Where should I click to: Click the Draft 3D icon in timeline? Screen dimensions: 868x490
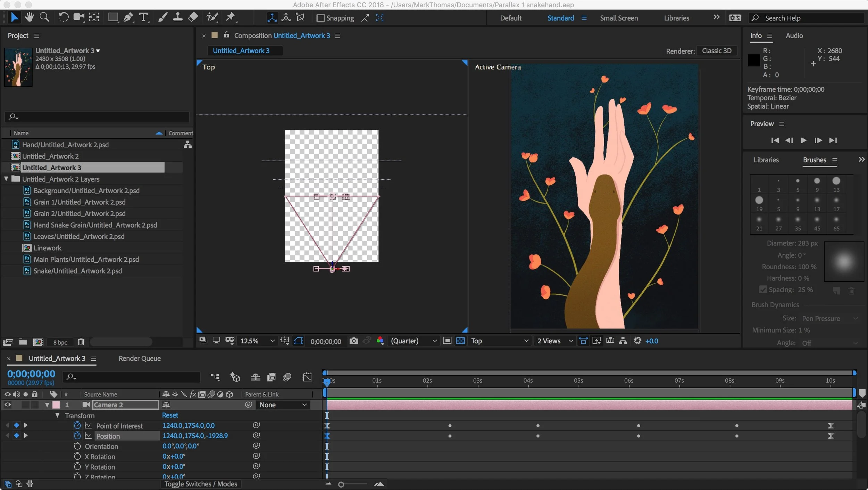235,377
